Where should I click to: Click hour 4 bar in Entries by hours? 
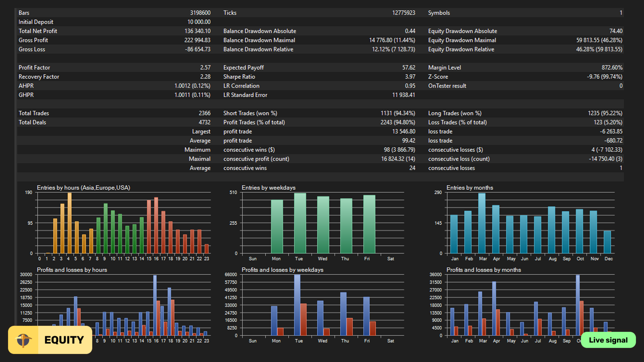coord(69,223)
